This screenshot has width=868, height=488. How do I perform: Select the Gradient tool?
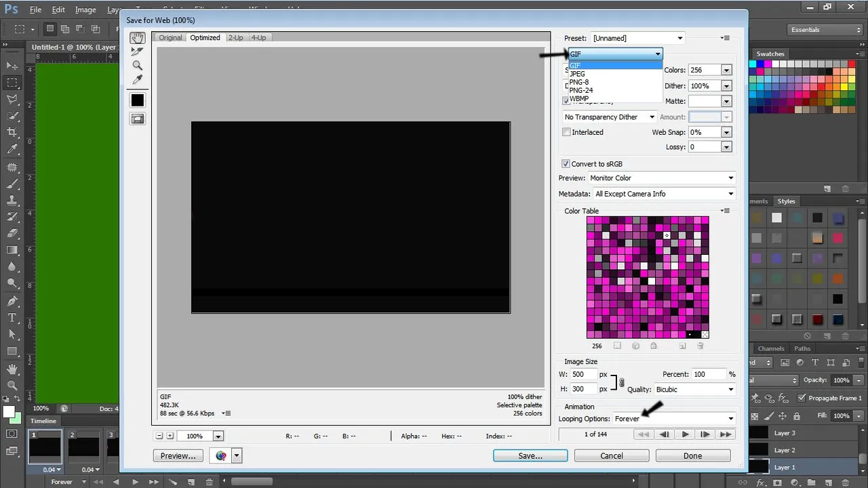12,251
